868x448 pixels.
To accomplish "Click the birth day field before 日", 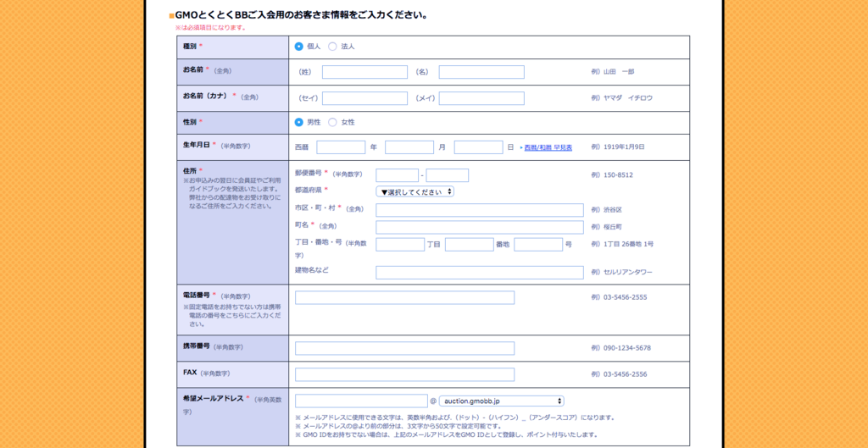I will coord(478,147).
